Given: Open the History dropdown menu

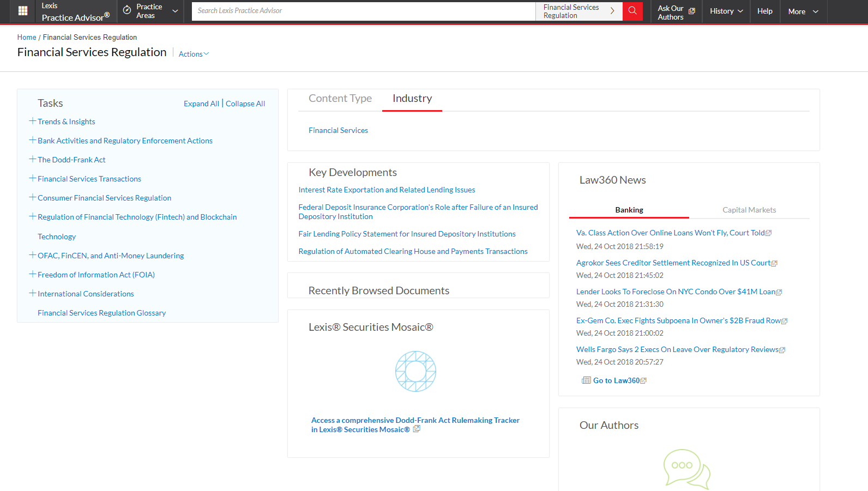Looking at the screenshot, I should tap(726, 11).
